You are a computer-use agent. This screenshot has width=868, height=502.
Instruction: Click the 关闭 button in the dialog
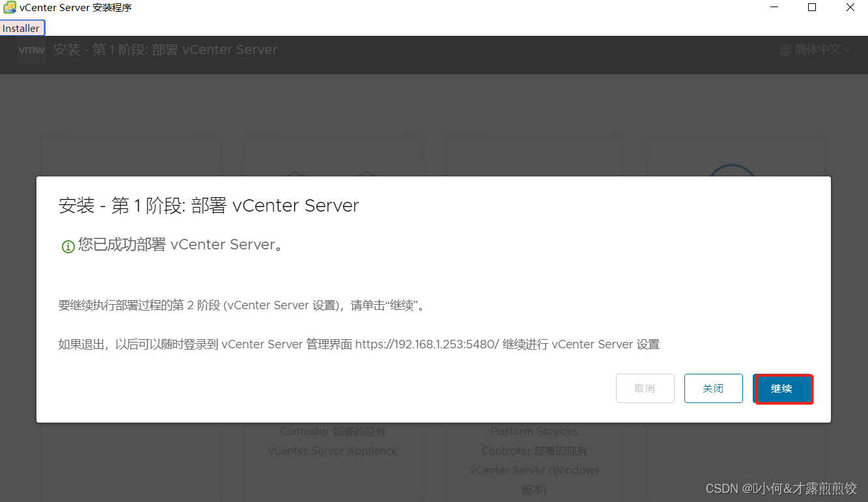(713, 389)
